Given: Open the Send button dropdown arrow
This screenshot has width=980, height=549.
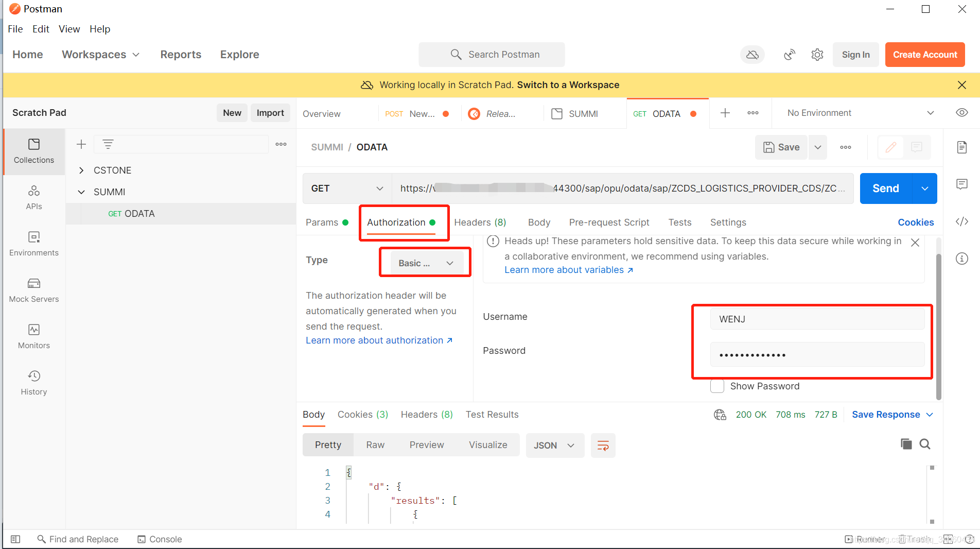Looking at the screenshot, I should click(x=924, y=188).
